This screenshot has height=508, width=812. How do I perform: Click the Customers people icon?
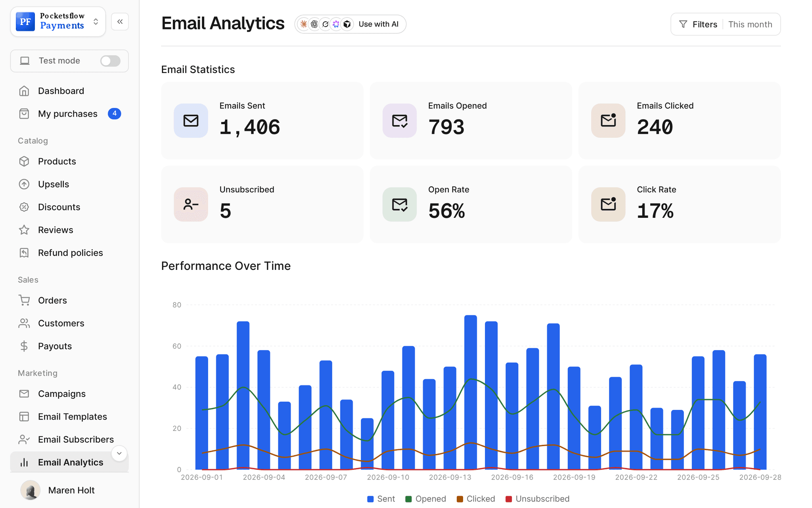click(24, 323)
